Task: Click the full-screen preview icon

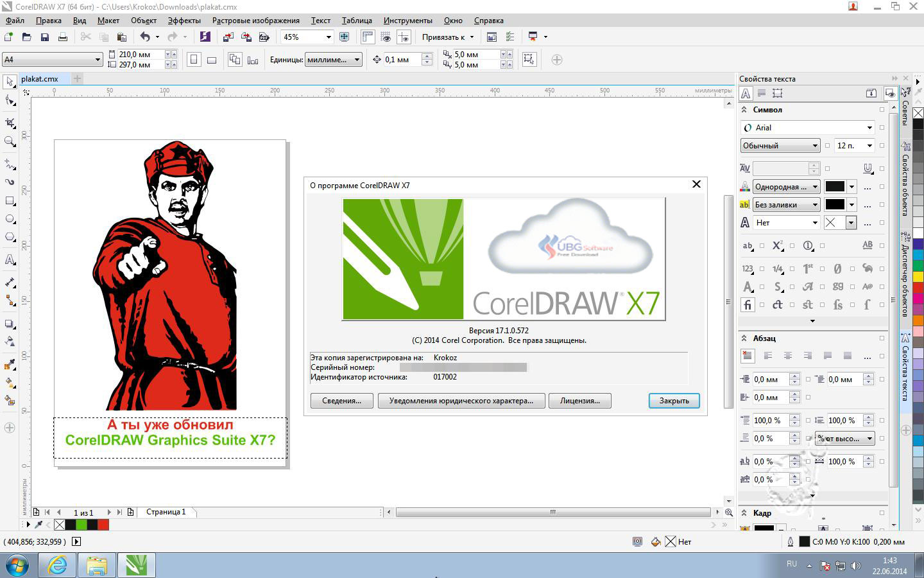Action: (345, 37)
